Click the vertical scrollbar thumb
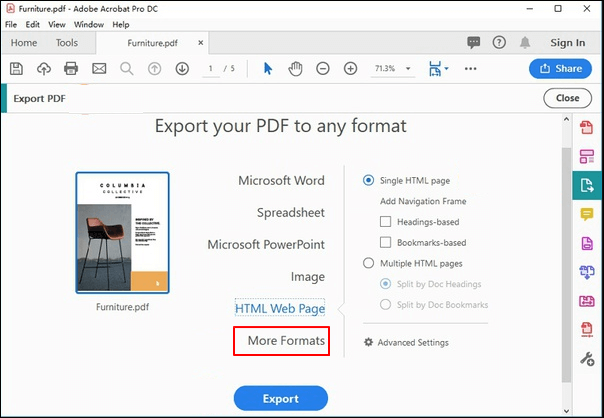The width and height of the screenshot is (604, 418). click(x=566, y=264)
